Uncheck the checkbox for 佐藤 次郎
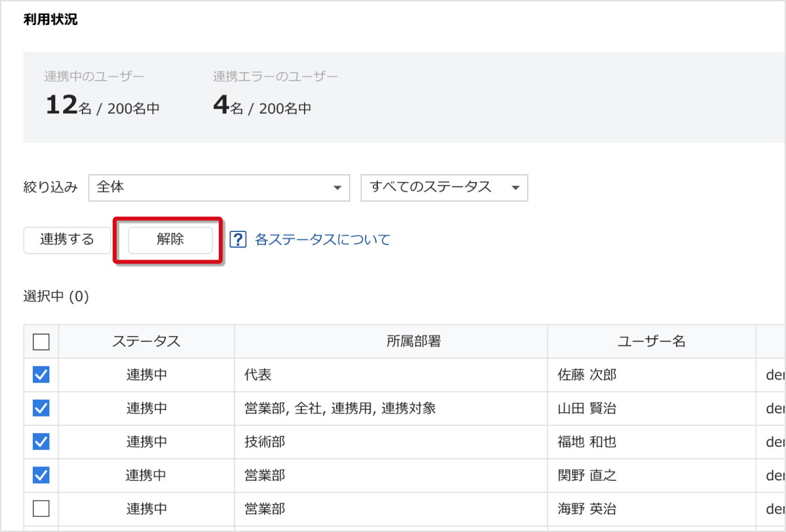Screen dimensions: 786x532 [x=41, y=375]
